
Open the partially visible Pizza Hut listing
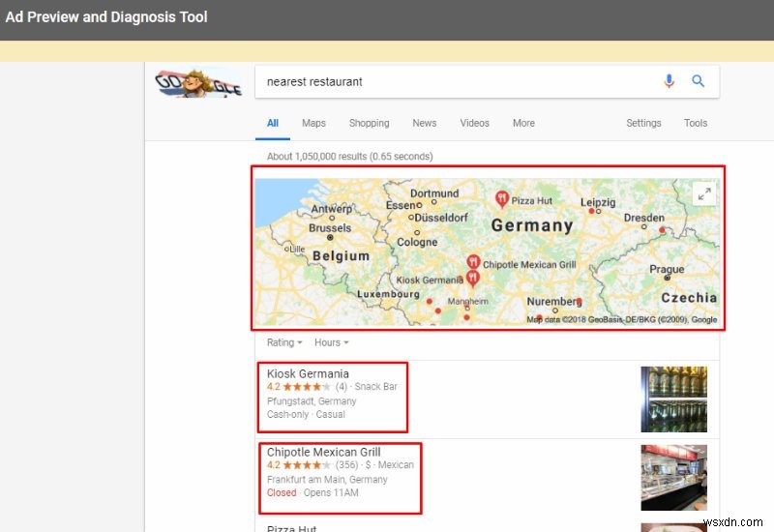click(291, 528)
